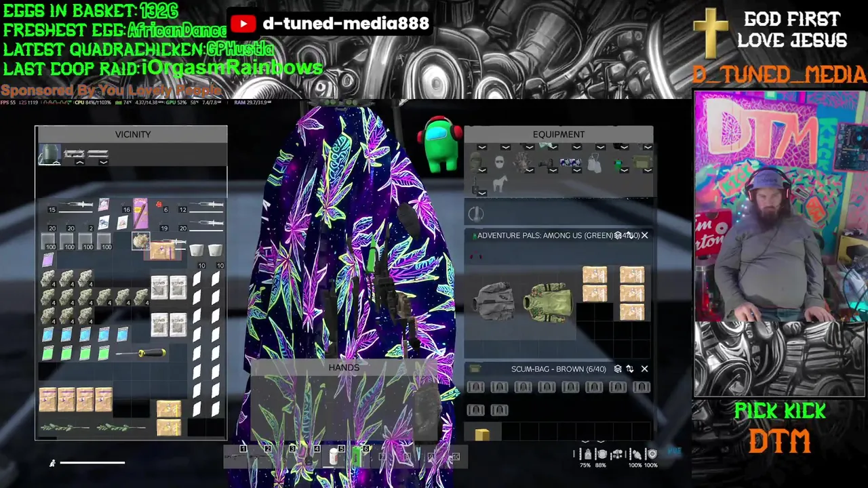Viewport: 868px width, 488px height.
Task: Select the ghillie gloves in Equipment
Action: 523,163
